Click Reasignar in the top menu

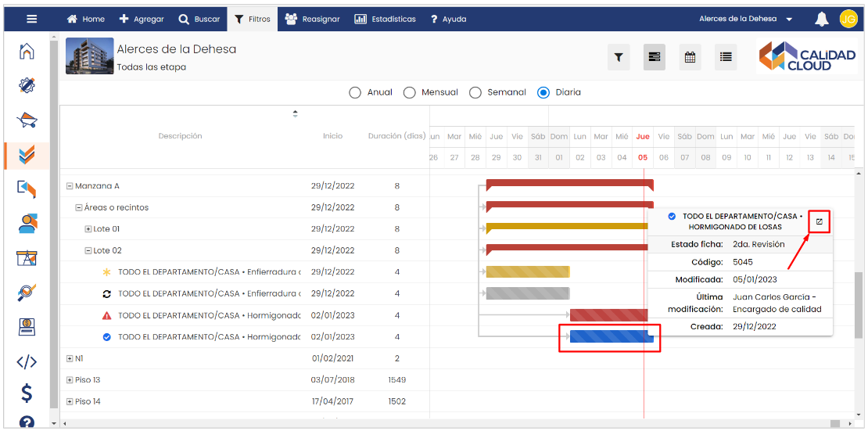click(312, 20)
